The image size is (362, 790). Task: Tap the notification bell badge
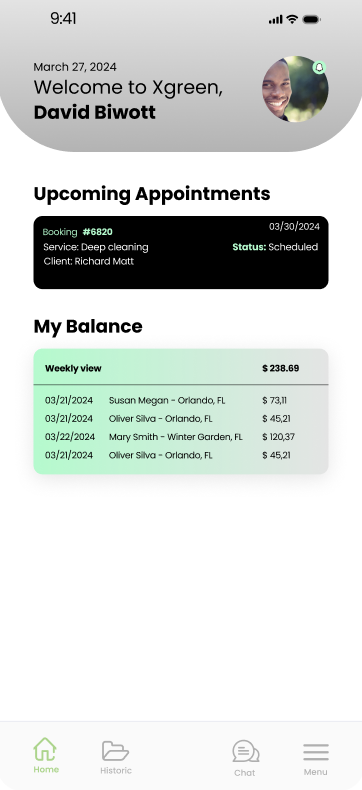point(319,68)
